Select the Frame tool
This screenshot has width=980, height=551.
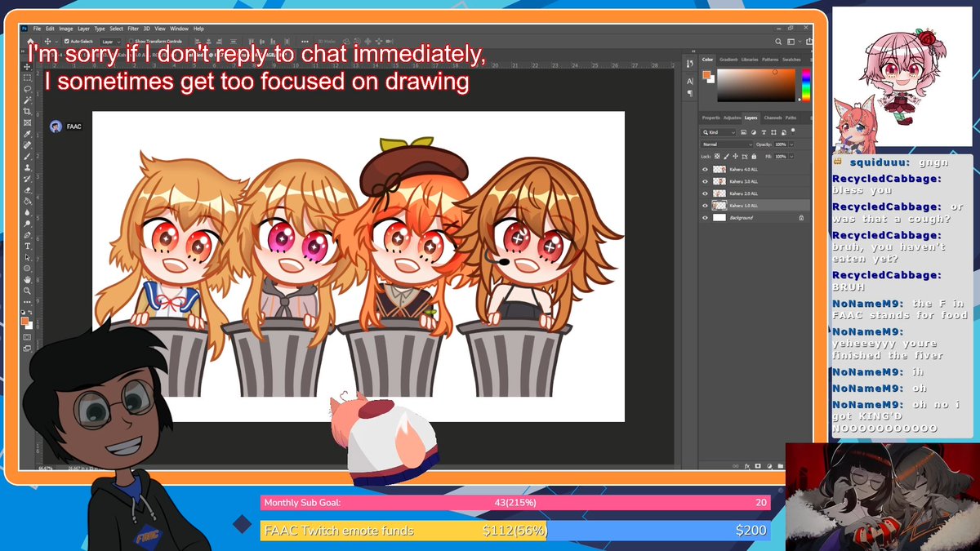point(28,122)
